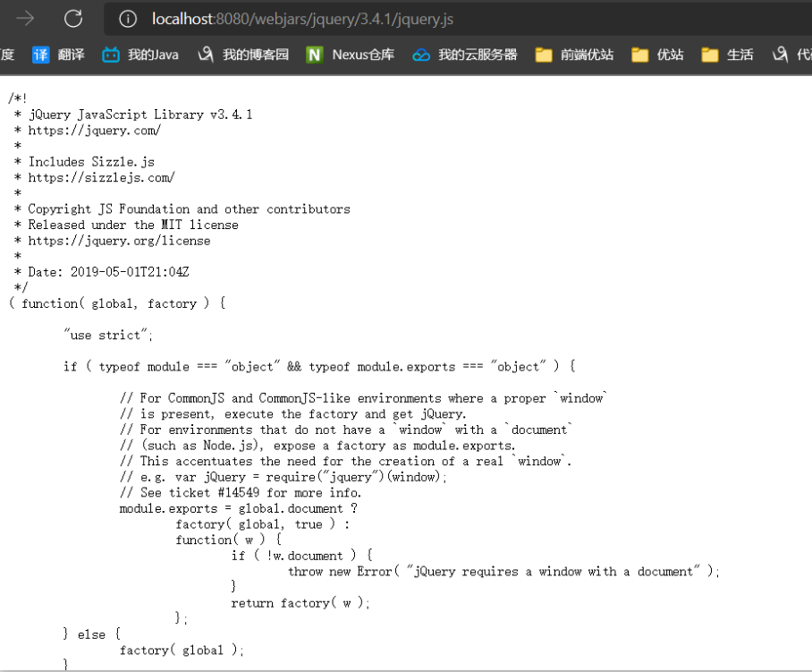Open the 优站 bookmark folder

click(657, 55)
